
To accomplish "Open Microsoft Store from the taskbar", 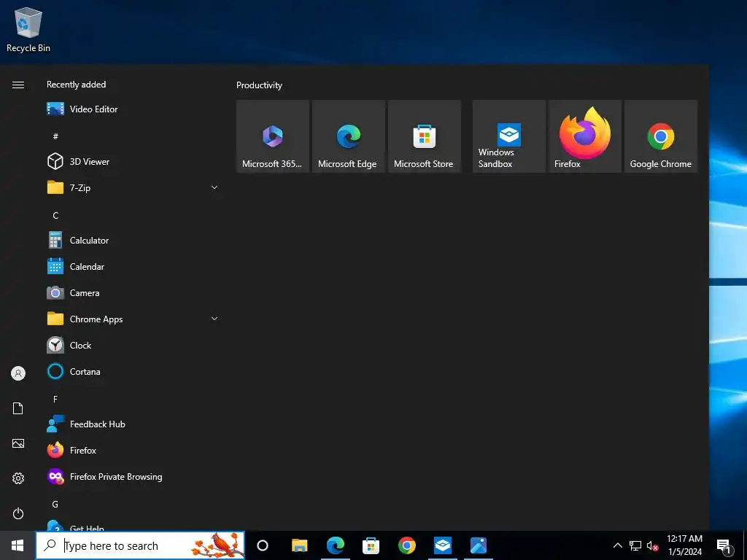I will (x=371, y=545).
